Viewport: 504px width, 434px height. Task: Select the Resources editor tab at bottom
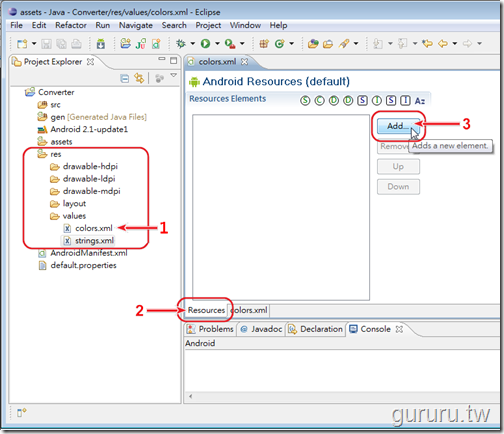206,310
